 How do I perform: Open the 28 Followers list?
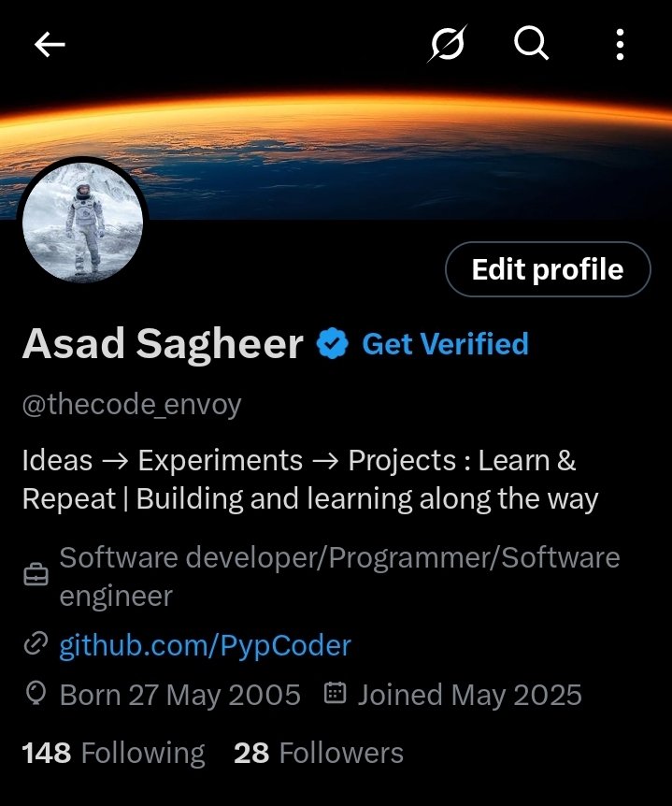coord(319,754)
